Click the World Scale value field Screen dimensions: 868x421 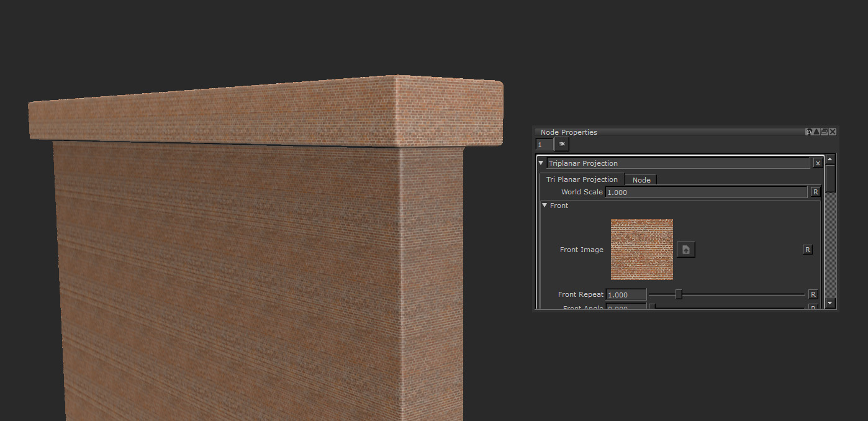click(x=706, y=192)
